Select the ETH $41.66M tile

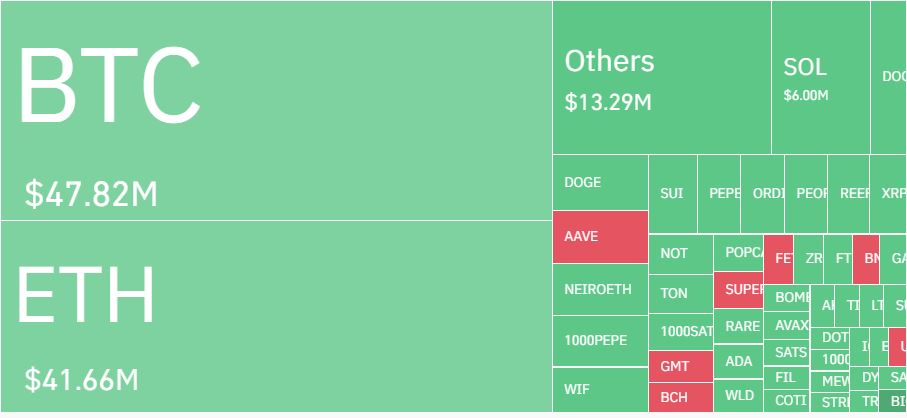click(x=276, y=317)
